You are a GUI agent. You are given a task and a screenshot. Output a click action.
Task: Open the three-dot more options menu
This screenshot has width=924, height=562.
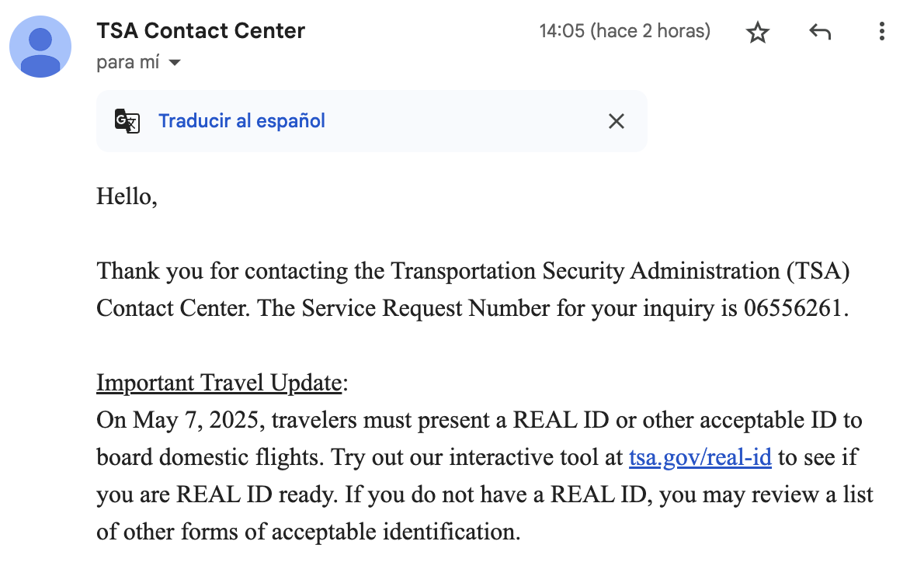pos(881,31)
